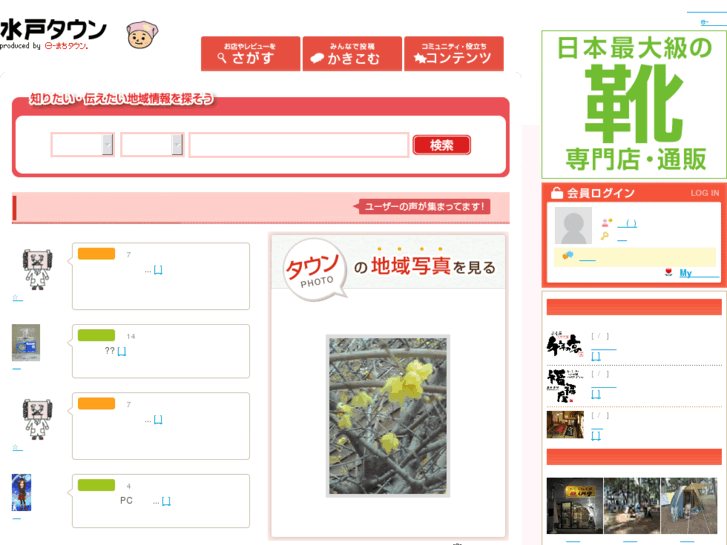Click the gray default user avatar

[574, 225]
